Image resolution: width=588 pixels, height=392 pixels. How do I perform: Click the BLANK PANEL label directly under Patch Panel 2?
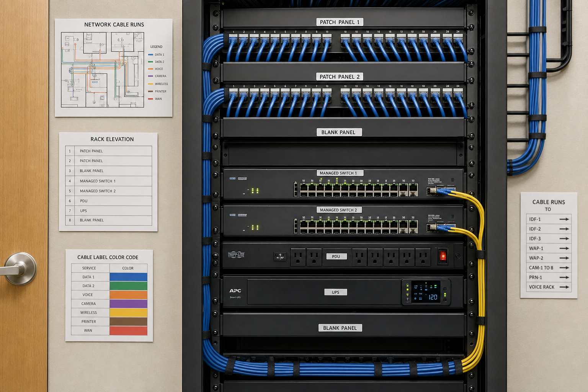pyautogui.click(x=339, y=132)
